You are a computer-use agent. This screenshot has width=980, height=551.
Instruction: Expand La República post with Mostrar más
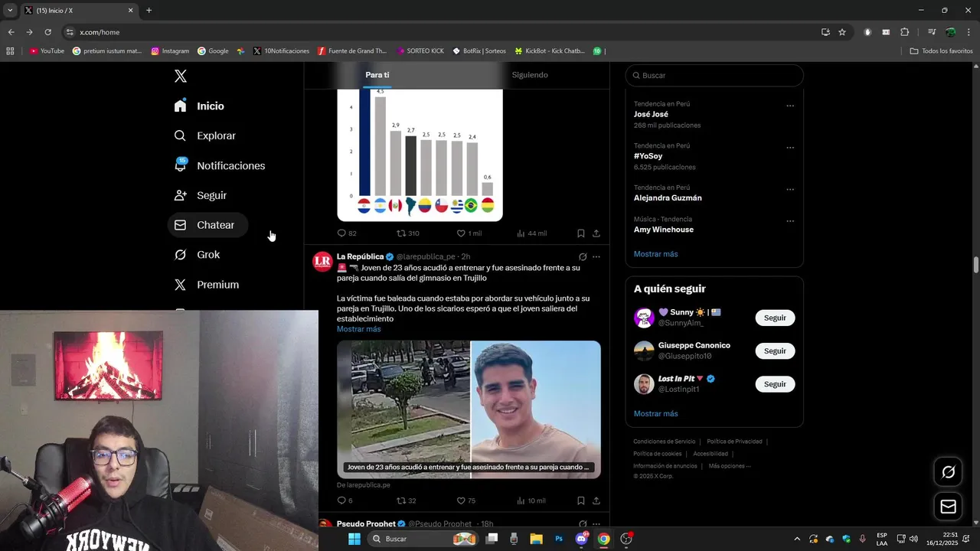358,329
